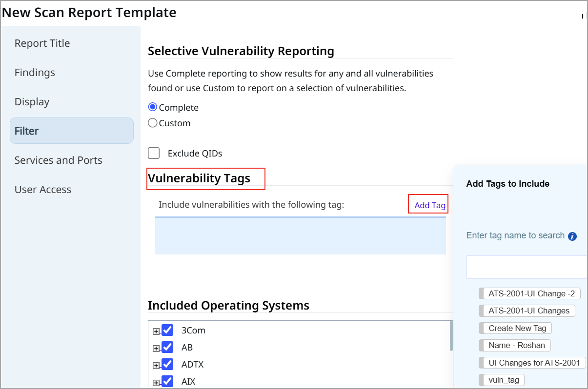588x389 pixels.
Task: Choose the Name - Roshan tag
Action: coord(515,345)
